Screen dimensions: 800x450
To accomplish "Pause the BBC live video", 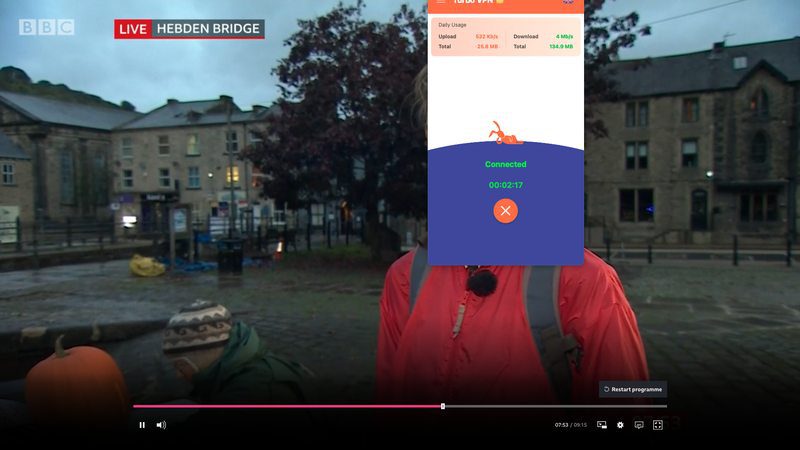I will [x=142, y=425].
